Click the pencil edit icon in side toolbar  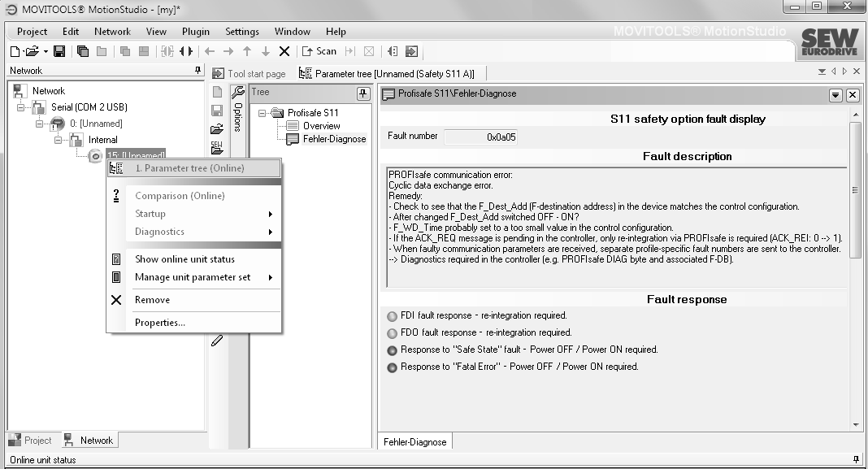pos(218,341)
